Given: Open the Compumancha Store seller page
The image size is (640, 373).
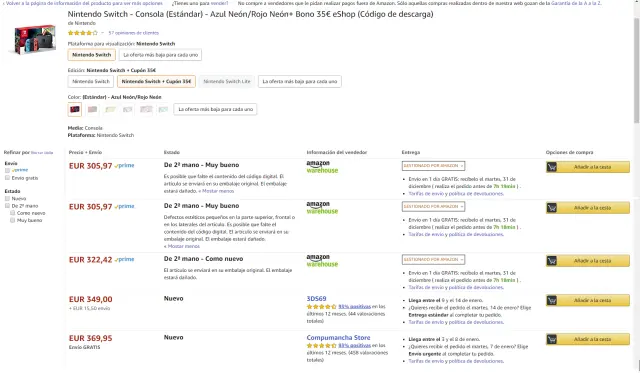Looking at the screenshot, I should 338,338.
